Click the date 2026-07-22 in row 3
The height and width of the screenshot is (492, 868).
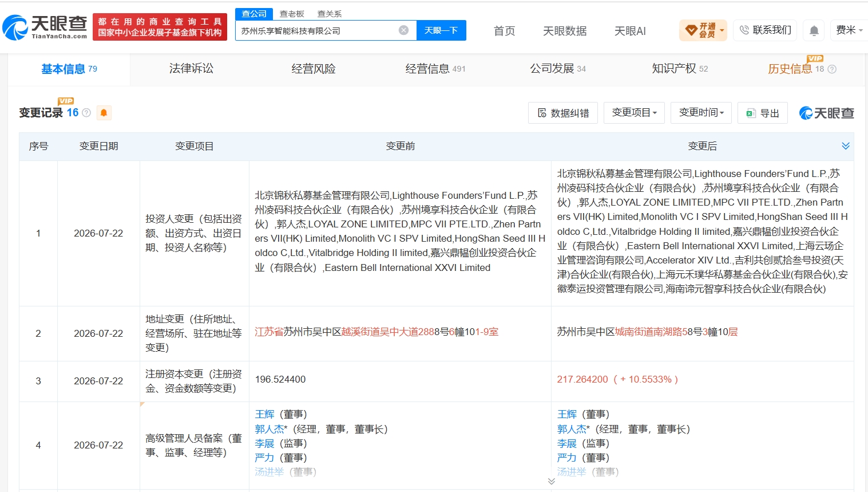click(98, 381)
